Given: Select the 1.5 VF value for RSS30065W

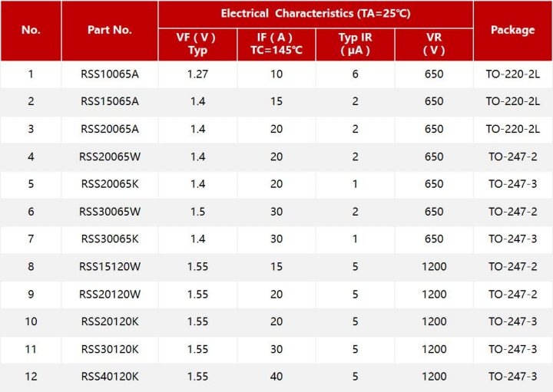Looking at the screenshot, I should pos(197,212).
